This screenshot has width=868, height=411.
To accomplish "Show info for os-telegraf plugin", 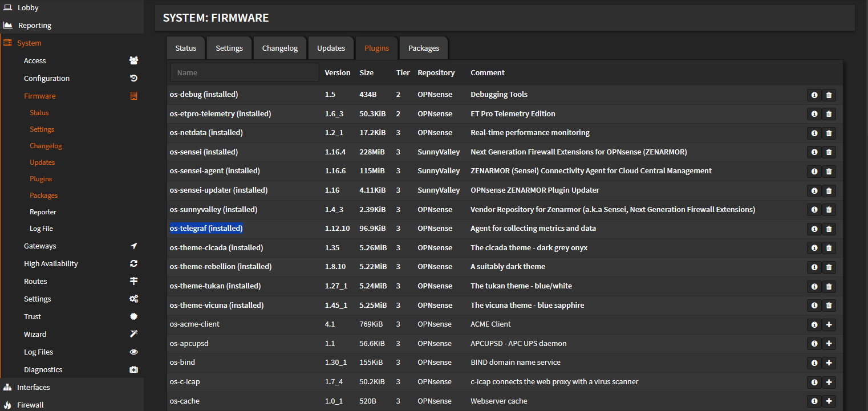I will click(814, 229).
